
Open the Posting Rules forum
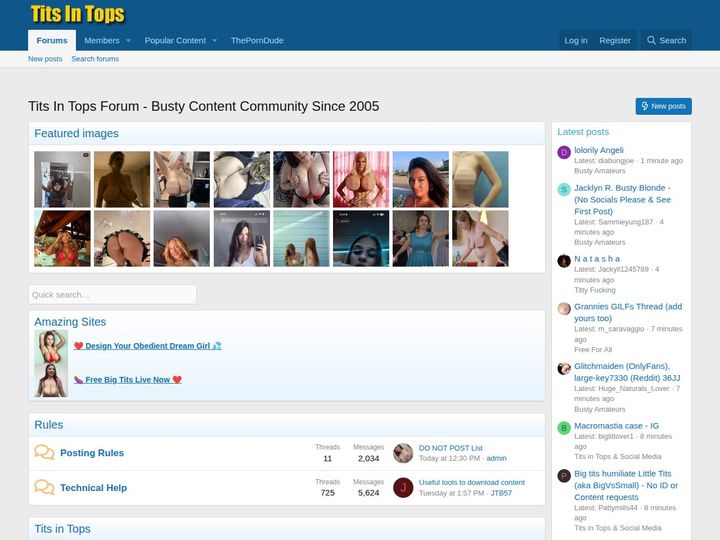click(92, 453)
